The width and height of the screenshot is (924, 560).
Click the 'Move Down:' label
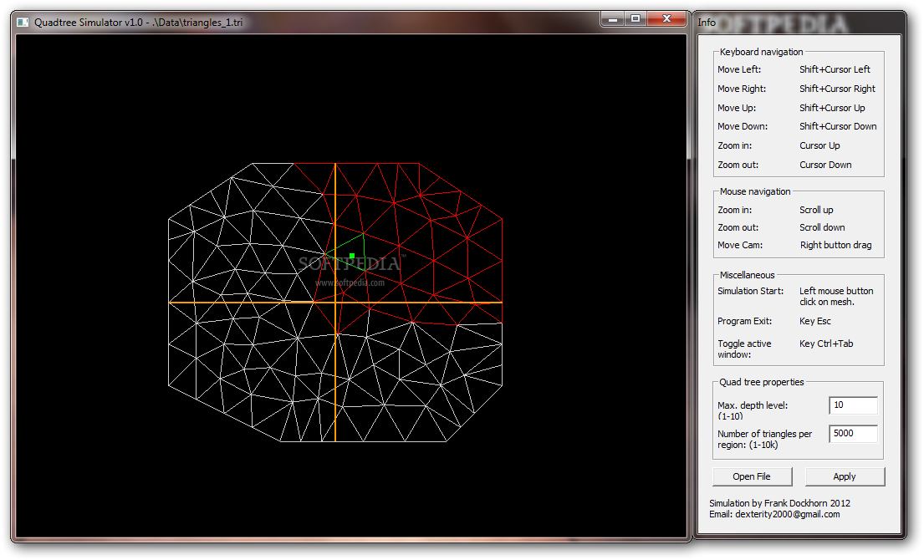pyautogui.click(x=743, y=126)
